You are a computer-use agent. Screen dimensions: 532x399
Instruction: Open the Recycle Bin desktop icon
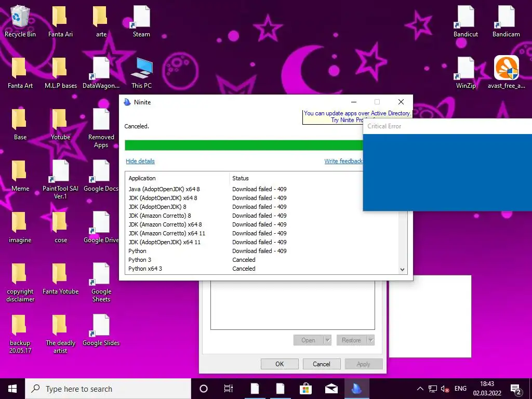20,21
